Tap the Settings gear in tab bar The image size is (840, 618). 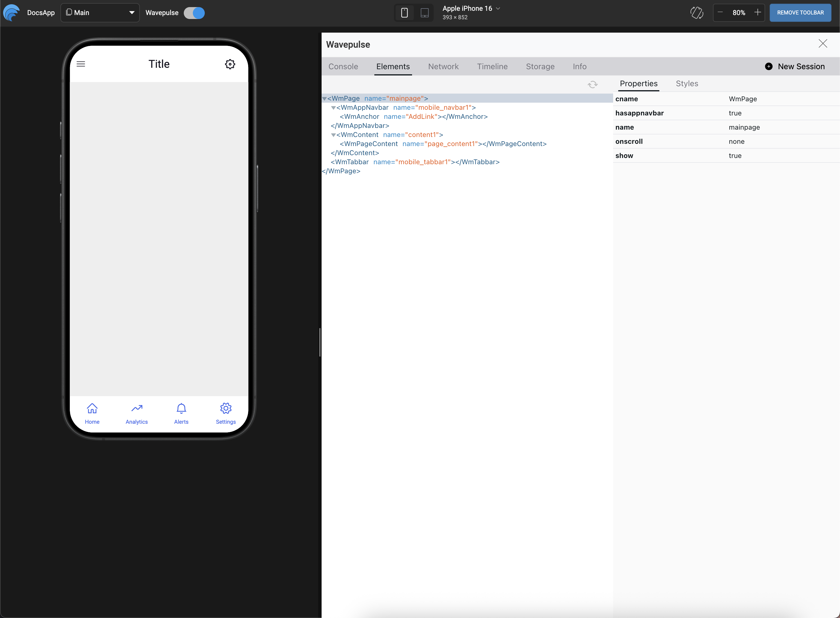point(226,408)
